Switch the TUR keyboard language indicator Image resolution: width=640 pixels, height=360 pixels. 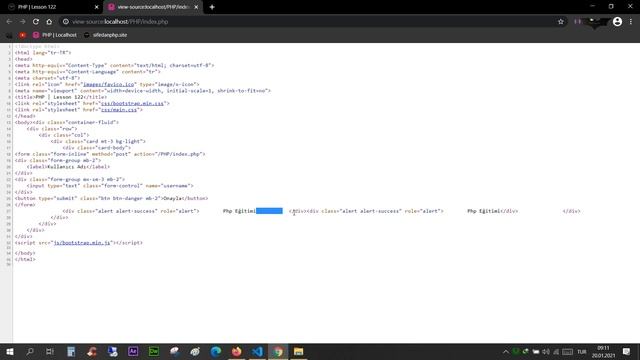coord(582,352)
